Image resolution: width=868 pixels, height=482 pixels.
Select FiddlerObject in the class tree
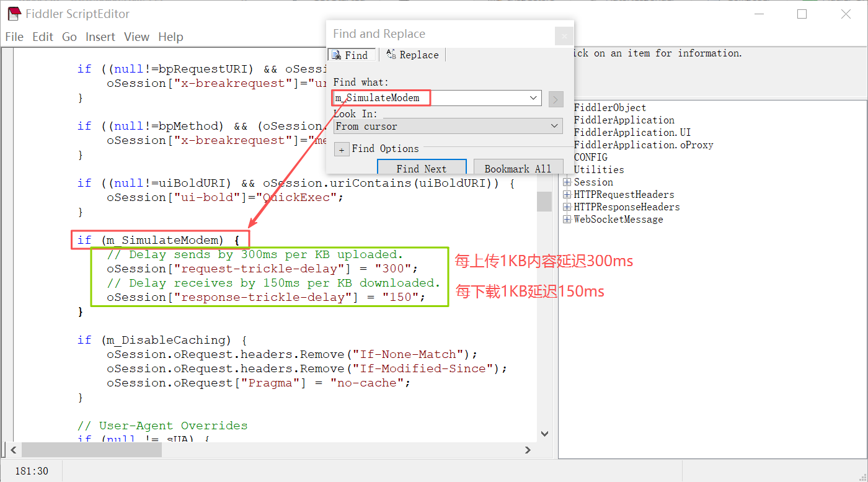pyautogui.click(x=610, y=108)
